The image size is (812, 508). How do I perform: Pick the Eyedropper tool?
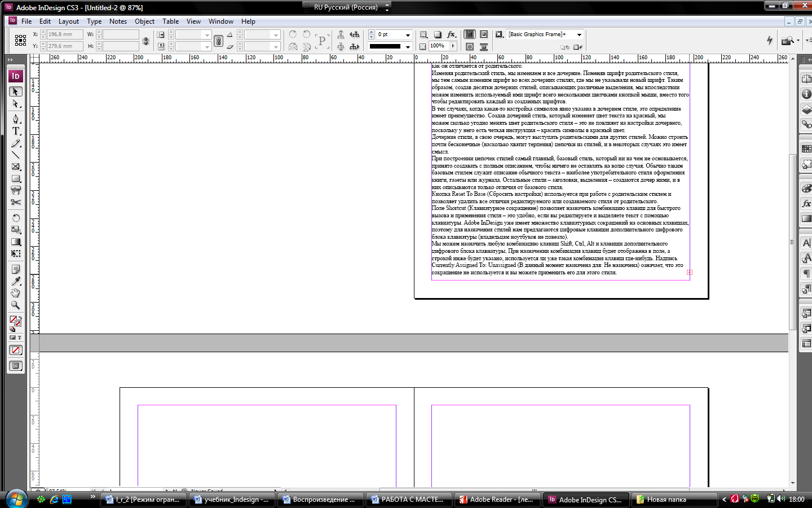(x=16, y=281)
